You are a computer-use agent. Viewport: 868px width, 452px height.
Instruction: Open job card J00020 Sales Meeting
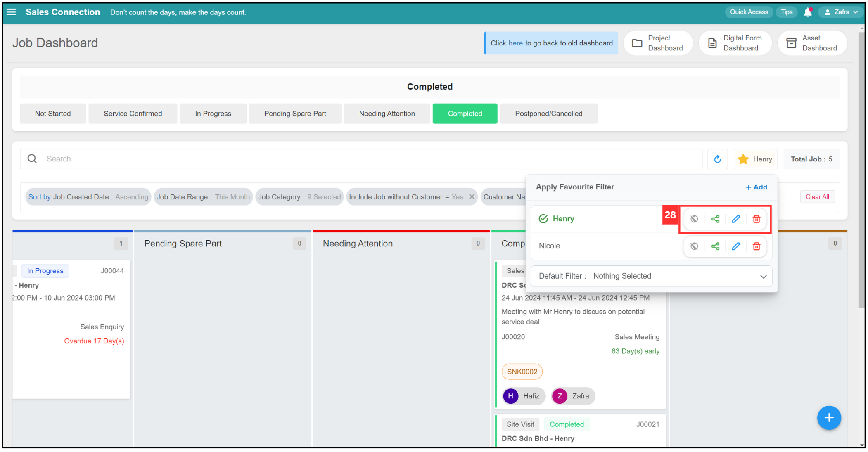tap(580, 334)
